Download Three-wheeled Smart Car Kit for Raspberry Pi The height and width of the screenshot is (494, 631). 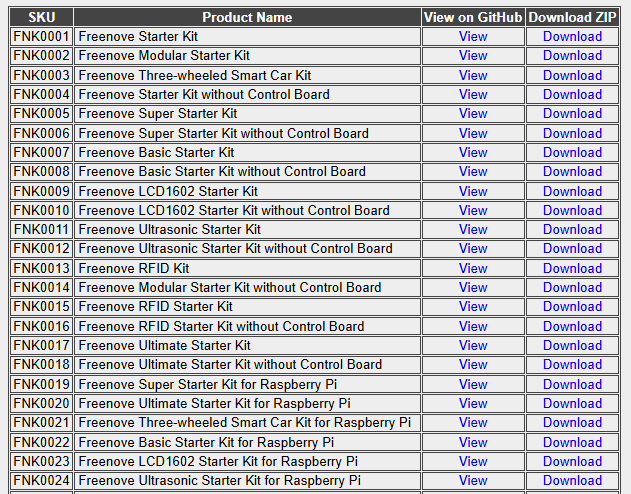(x=572, y=423)
